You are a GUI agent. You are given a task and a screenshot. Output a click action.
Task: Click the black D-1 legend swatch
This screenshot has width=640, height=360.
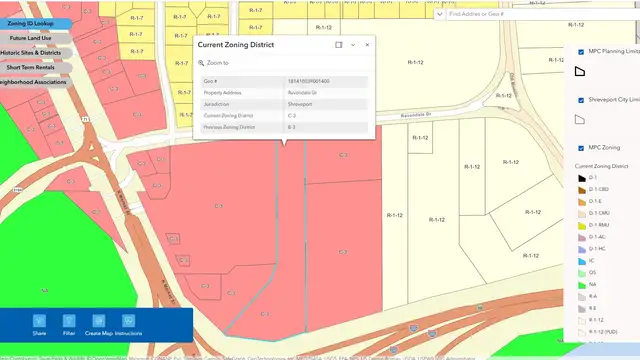tap(582, 178)
